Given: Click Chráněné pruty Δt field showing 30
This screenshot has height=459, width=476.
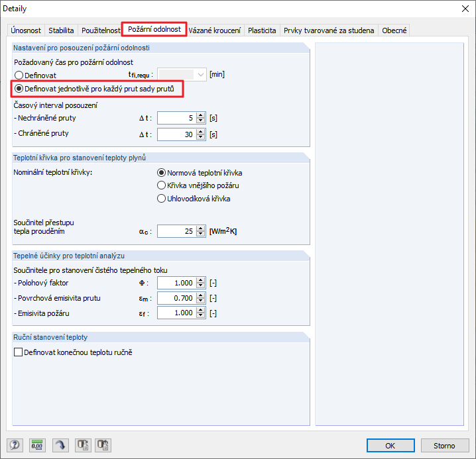Looking at the screenshot, I should [x=177, y=134].
